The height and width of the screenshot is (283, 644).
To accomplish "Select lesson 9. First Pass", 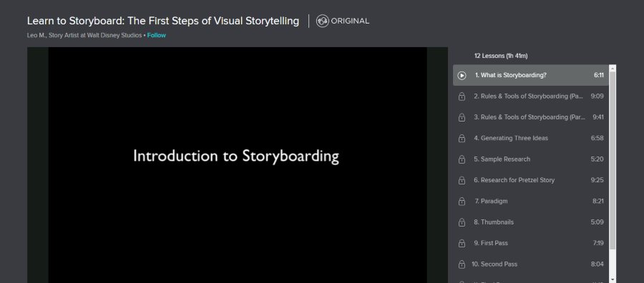I will click(x=531, y=243).
